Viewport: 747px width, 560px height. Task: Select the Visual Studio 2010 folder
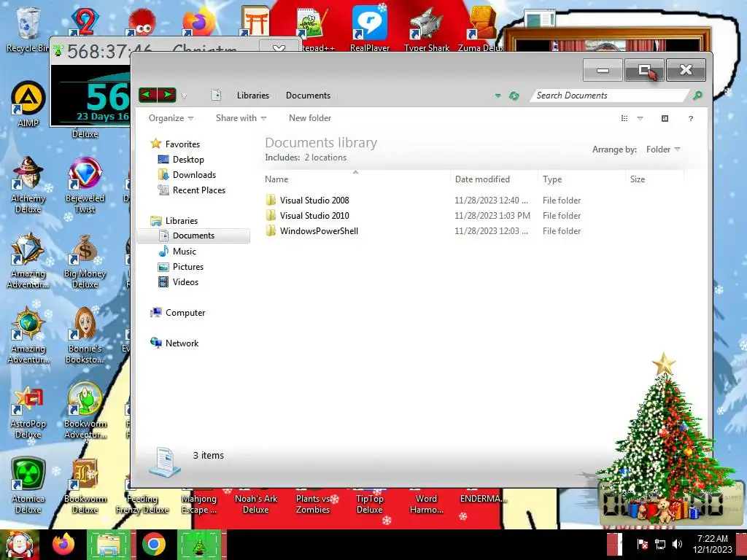point(314,216)
